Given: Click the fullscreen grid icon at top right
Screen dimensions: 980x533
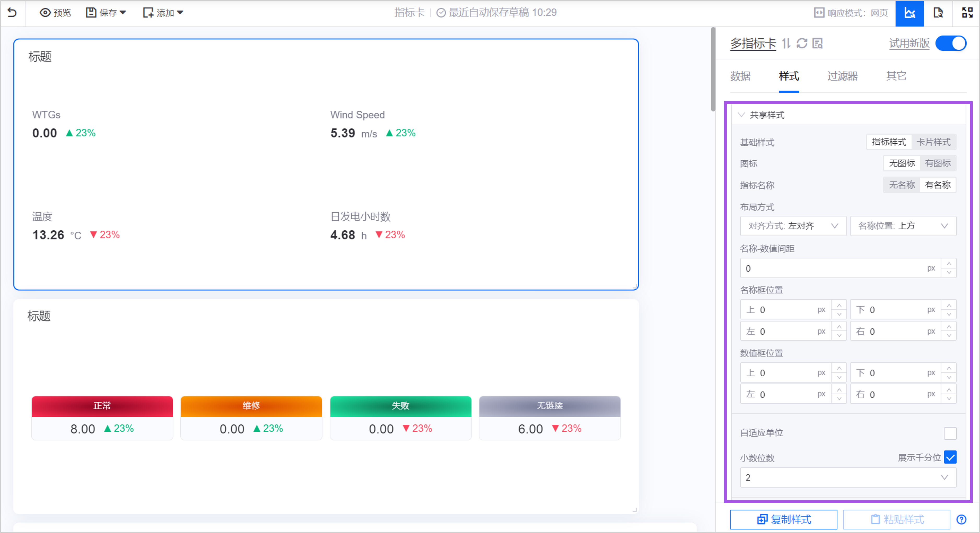Looking at the screenshot, I should (967, 13).
